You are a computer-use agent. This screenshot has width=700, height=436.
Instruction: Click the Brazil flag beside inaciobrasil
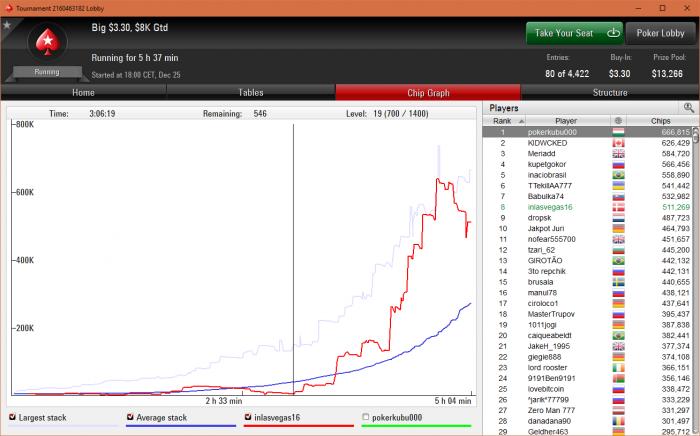tap(618, 175)
